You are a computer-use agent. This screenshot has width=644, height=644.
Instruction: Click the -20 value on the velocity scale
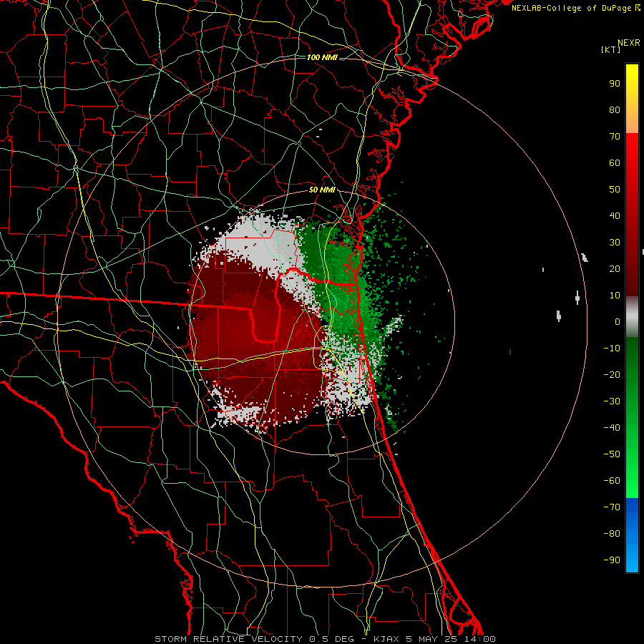[612, 374]
